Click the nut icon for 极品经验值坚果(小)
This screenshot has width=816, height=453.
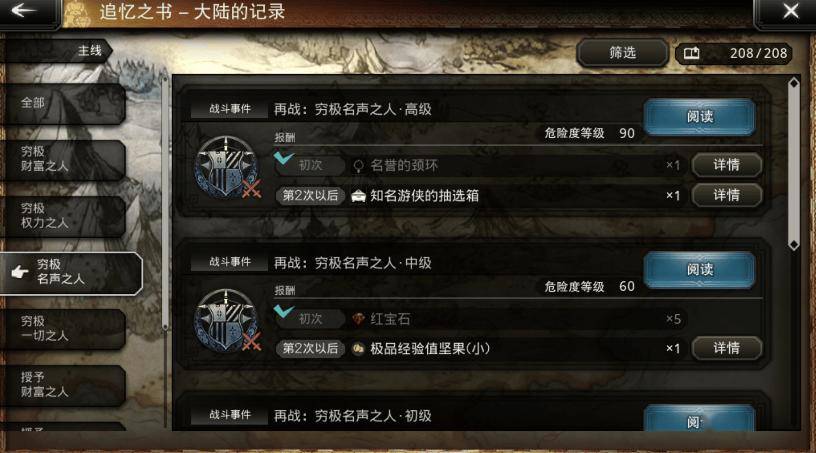coord(358,349)
